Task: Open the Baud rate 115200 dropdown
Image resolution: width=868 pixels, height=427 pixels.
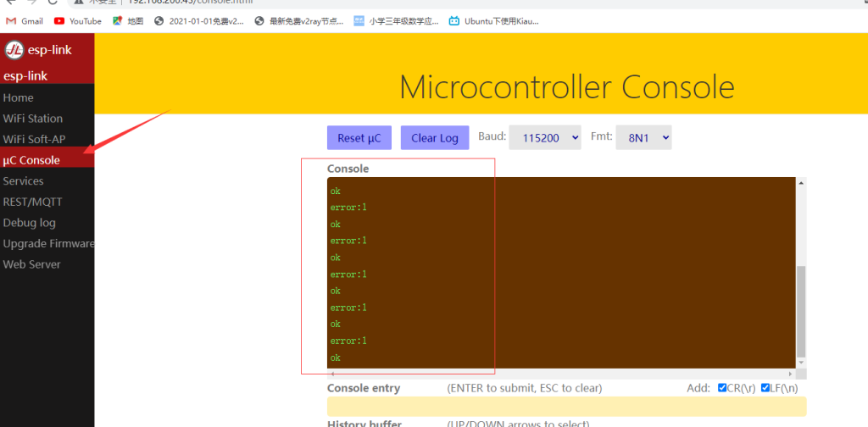Action: point(544,137)
